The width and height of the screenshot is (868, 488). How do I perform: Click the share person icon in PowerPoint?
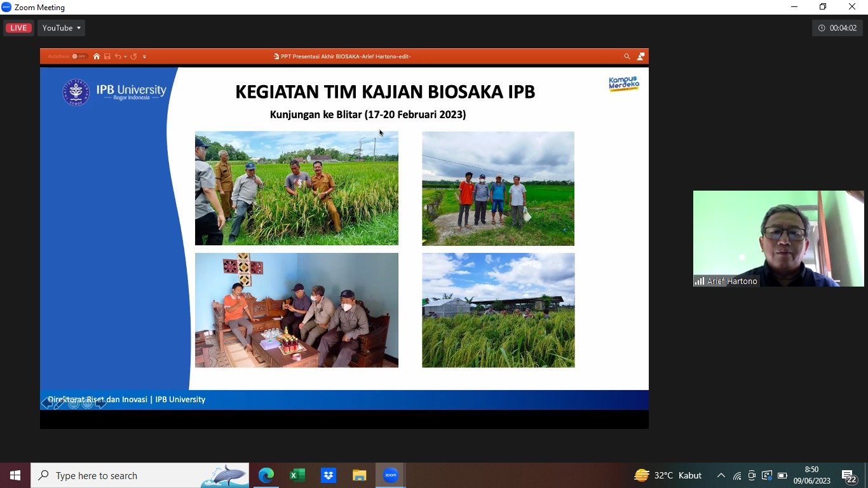pos(641,57)
